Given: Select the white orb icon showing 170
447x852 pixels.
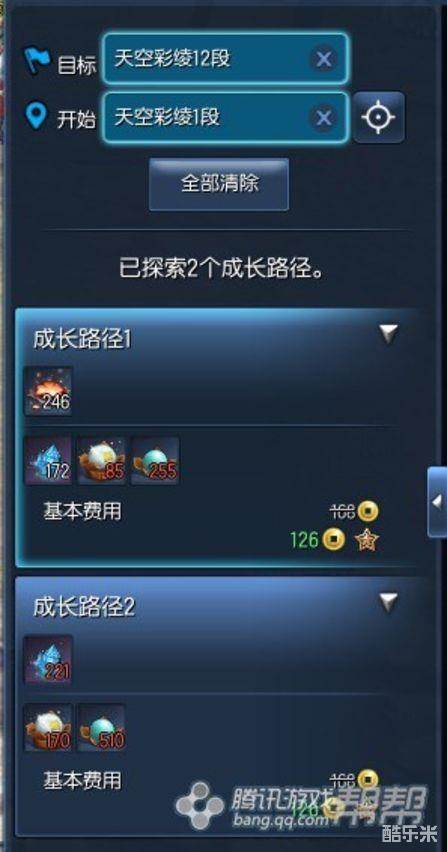Looking at the screenshot, I should pyautogui.click(x=48, y=728).
